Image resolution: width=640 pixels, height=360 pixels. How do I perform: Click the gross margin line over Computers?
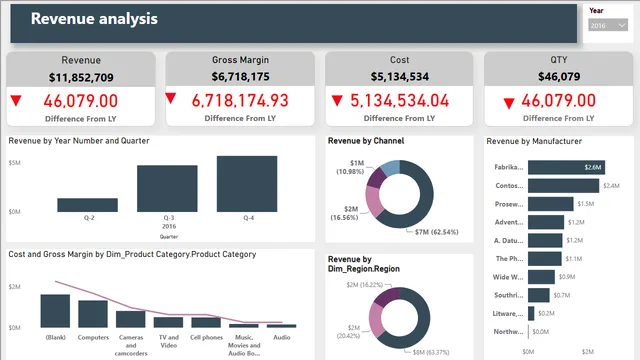point(93,293)
